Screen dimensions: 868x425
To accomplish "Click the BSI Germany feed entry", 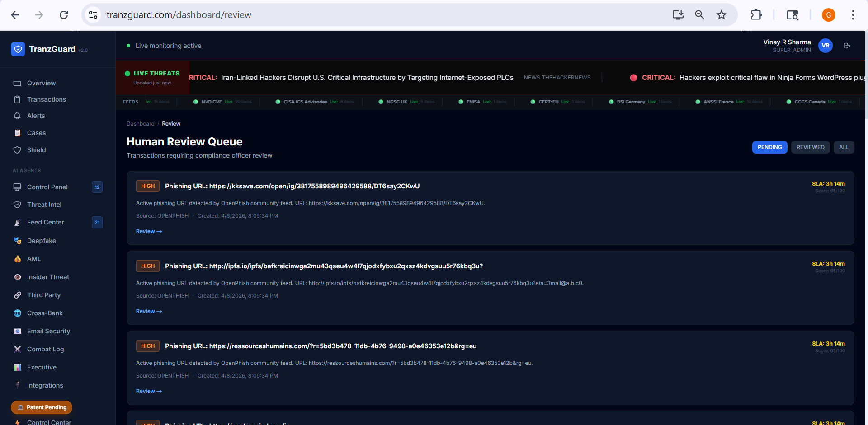I will (x=640, y=102).
